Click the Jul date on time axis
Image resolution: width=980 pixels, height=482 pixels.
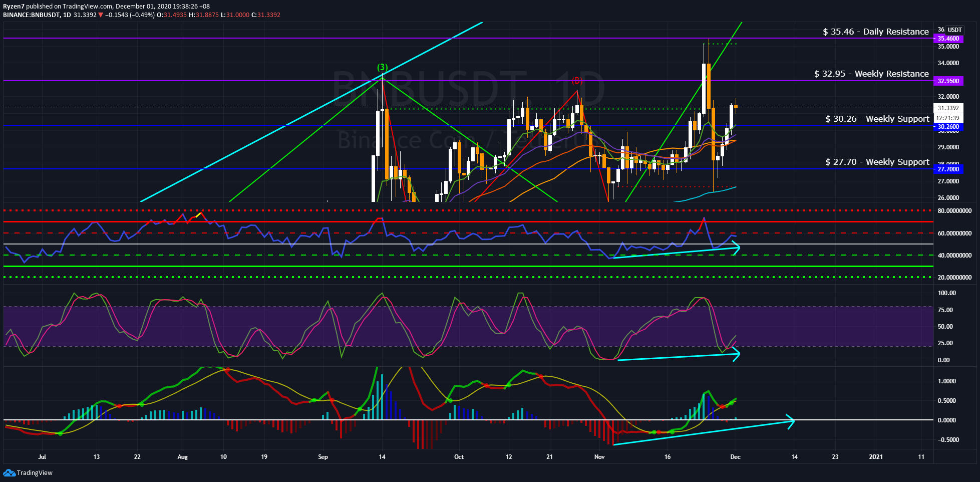tap(42, 457)
